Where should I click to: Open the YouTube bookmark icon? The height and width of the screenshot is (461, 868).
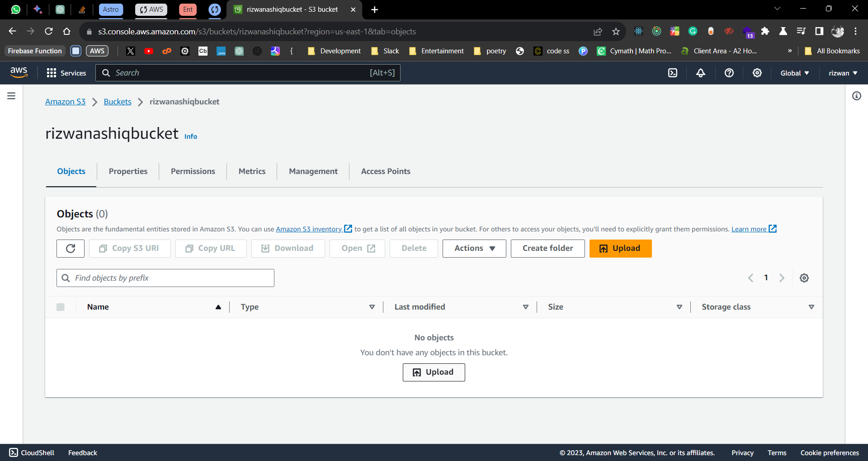tap(149, 51)
